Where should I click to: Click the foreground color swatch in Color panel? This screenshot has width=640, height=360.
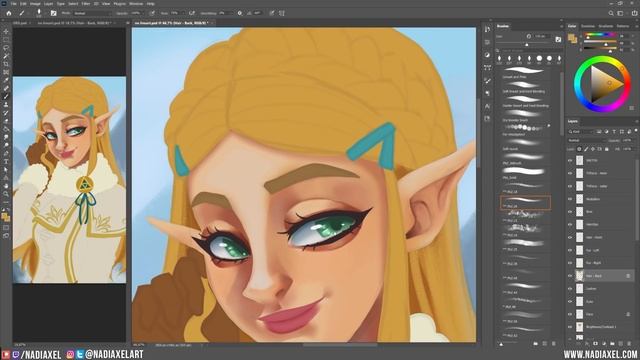click(x=571, y=38)
